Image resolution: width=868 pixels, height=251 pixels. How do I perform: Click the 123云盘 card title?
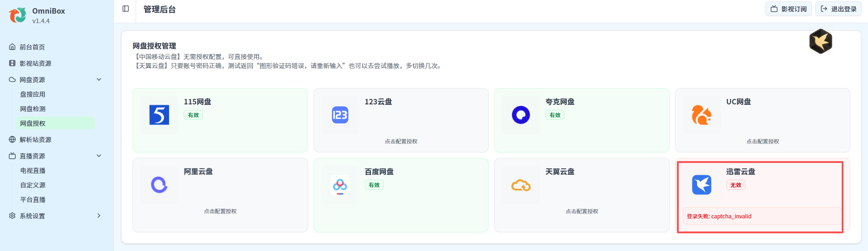378,102
